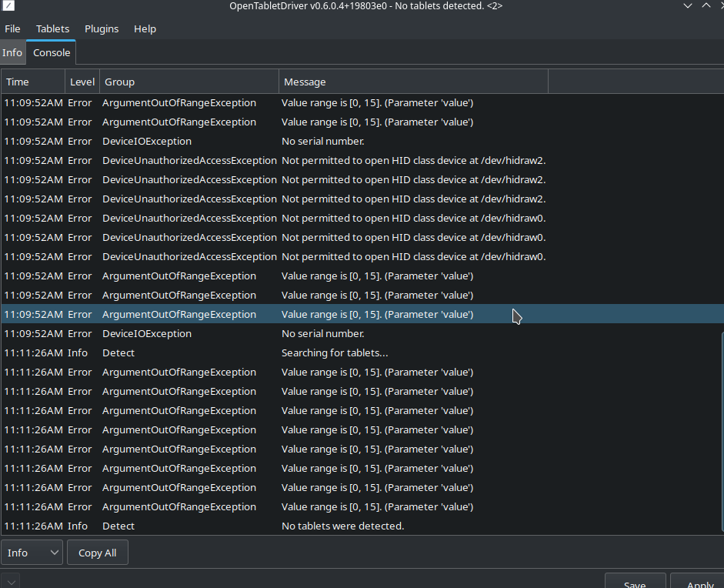Click the Apply button
This screenshot has height=588, width=724.
pos(699,583)
